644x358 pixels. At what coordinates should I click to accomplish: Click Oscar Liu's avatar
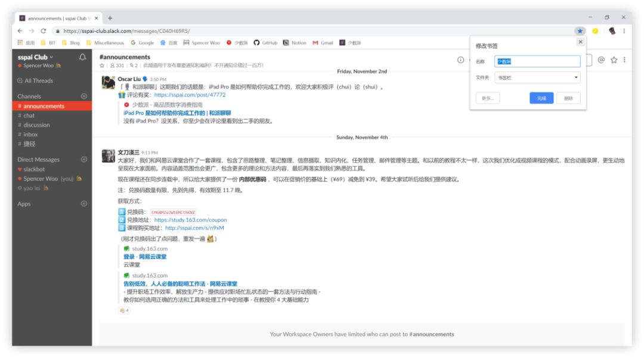click(x=109, y=82)
